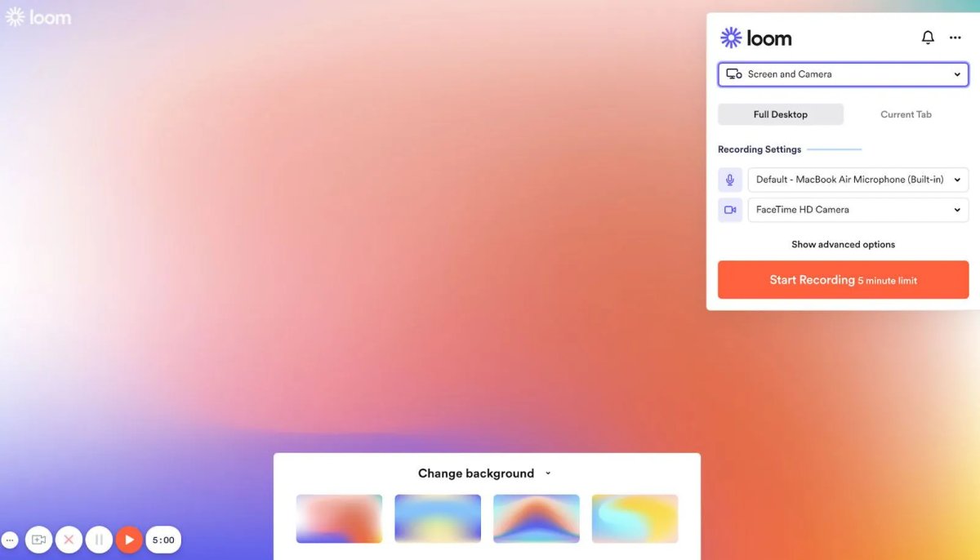Image resolution: width=980 pixels, height=560 pixels.
Task: Choose the blue-yellow gradient background thumbnail
Action: tap(438, 518)
